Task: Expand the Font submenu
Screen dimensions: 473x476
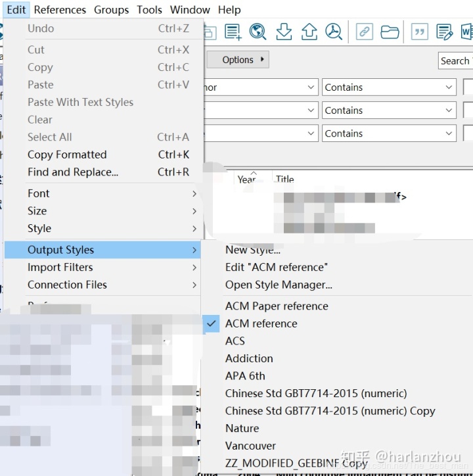Action: click(x=103, y=193)
